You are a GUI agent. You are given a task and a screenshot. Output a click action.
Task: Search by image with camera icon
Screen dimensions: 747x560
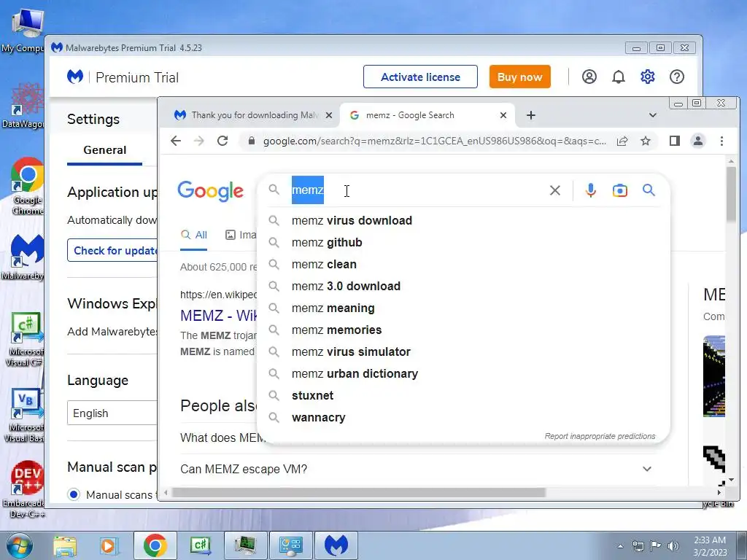coord(620,190)
